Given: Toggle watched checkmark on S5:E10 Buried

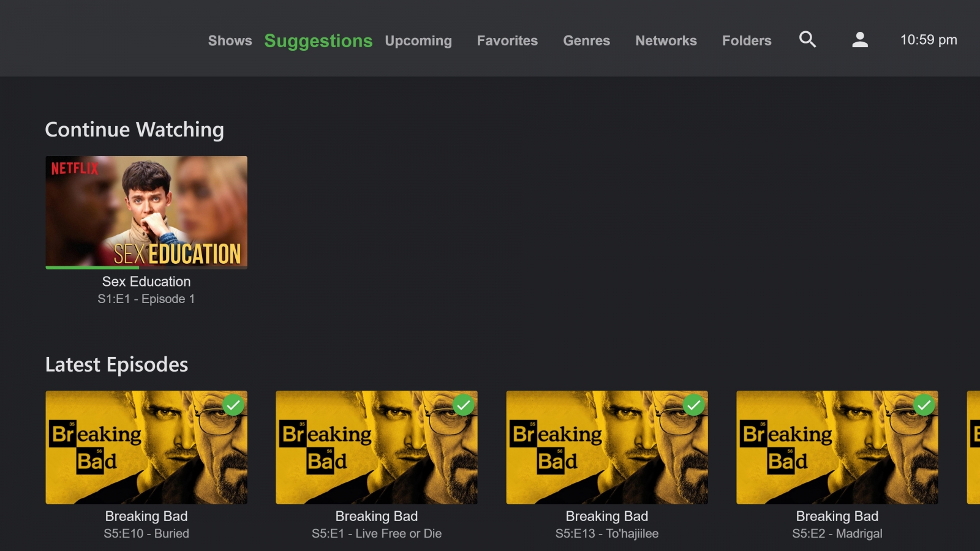Looking at the screenshot, I should pyautogui.click(x=233, y=405).
